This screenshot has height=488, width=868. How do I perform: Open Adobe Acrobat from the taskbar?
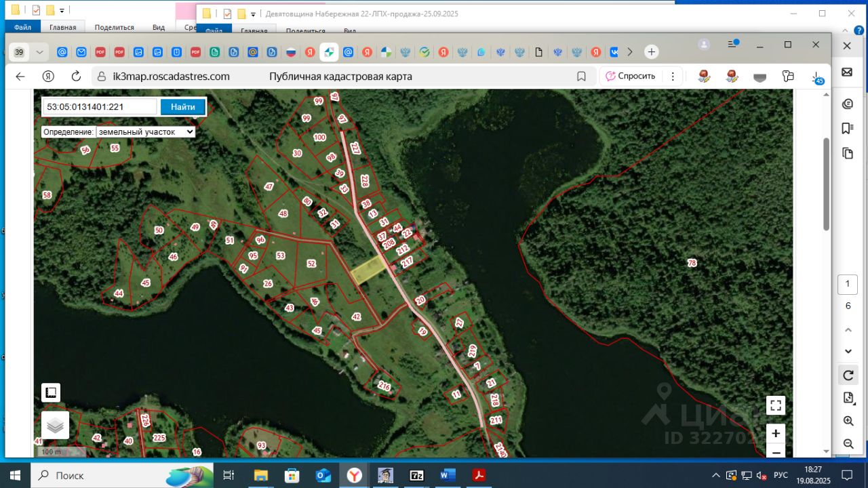pyautogui.click(x=479, y=476)
